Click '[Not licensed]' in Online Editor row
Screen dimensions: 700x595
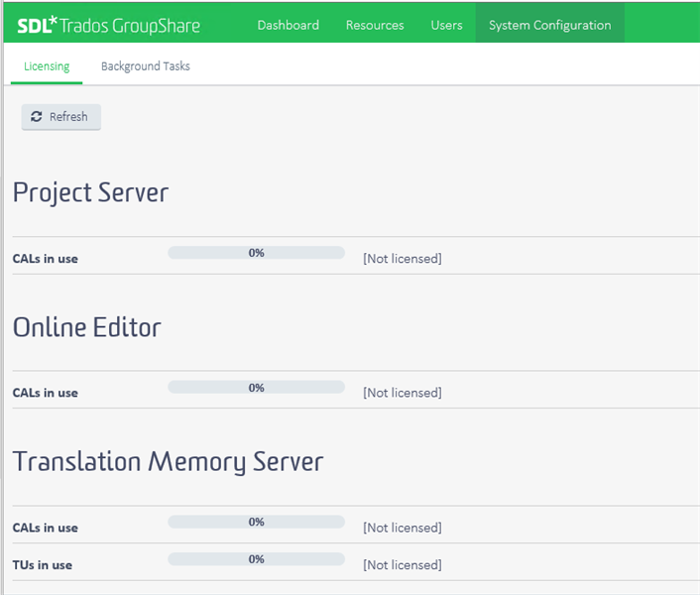[x=403, y=393]
